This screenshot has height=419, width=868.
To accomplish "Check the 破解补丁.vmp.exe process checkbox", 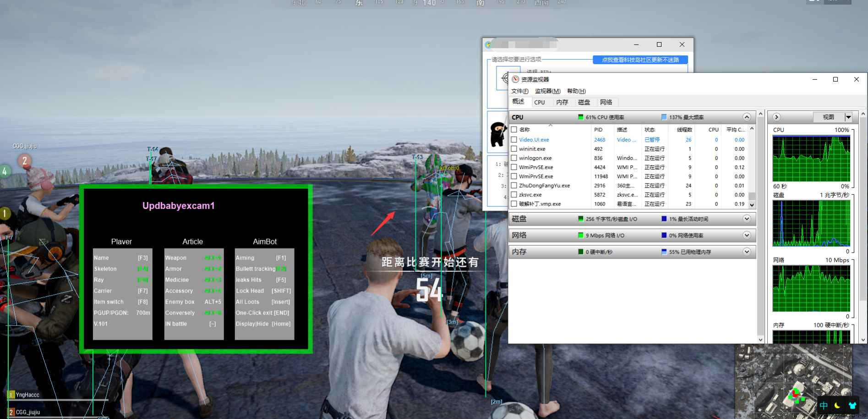I will pos(514,204).
